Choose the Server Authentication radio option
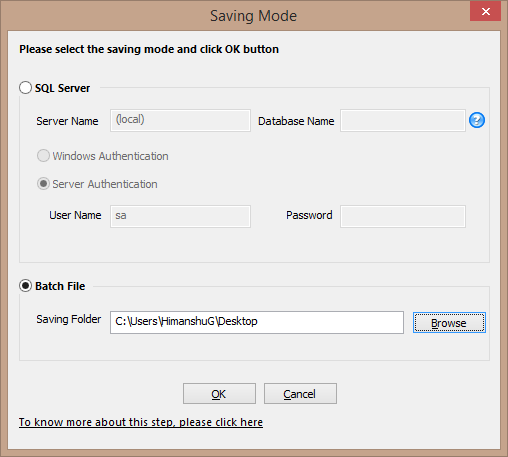Screen dimensions: 508x457 tap(43, 184)
